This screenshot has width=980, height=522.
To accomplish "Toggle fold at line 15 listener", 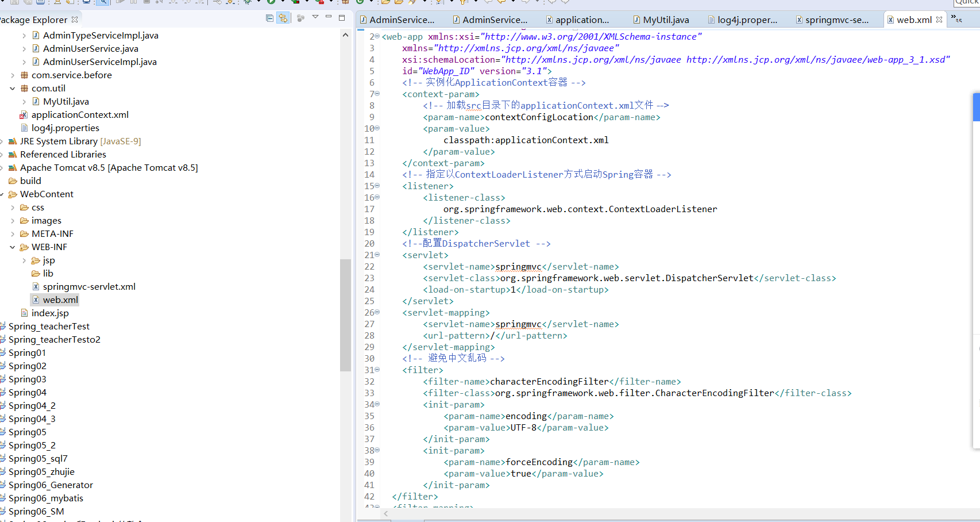I will pyautogui.click(x=377, y=186).
